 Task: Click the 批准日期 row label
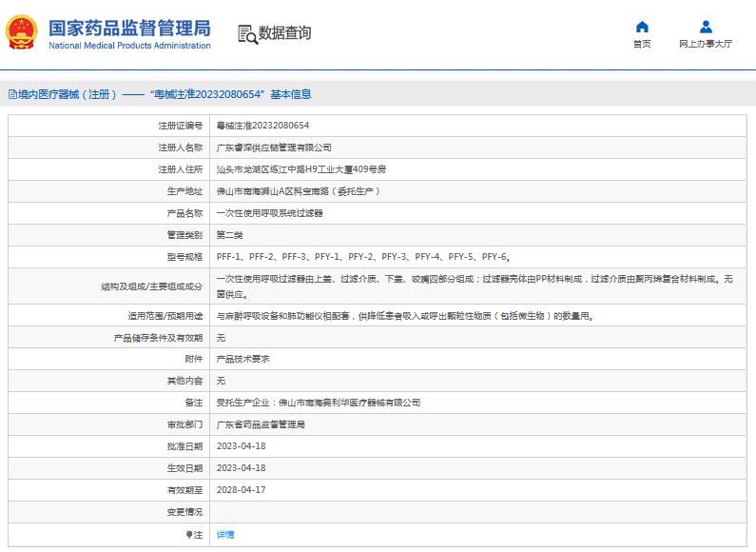tap(184, 446)
